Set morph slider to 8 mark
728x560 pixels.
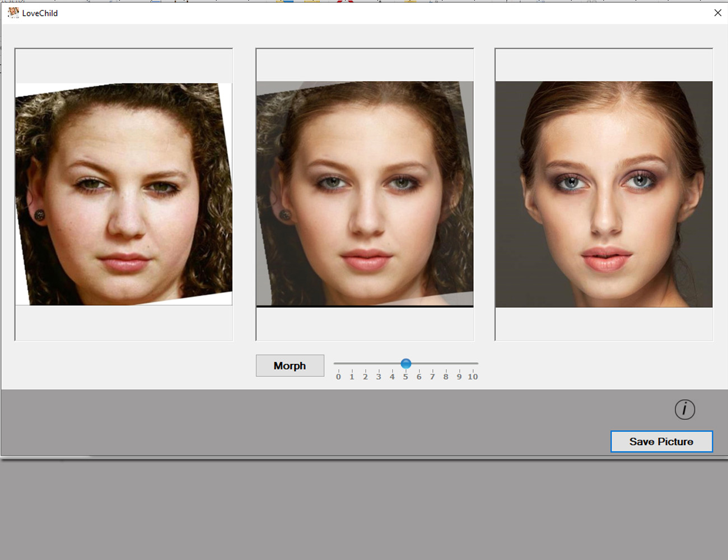446,364
